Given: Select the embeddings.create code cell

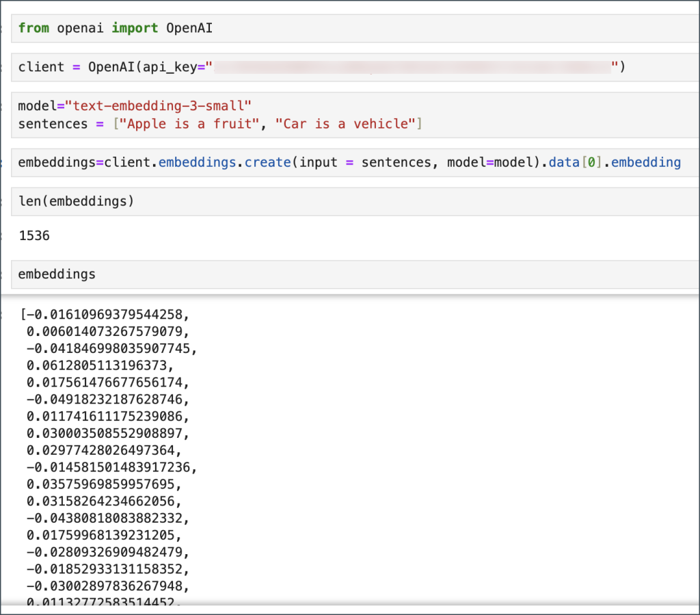Looking at the screenshot, I should click(x=349, y=163).
